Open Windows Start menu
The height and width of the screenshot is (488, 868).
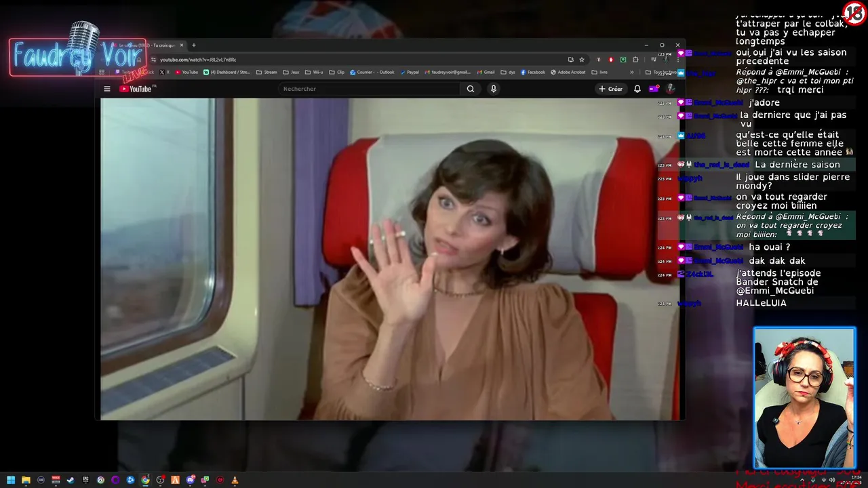click(11, 480)
